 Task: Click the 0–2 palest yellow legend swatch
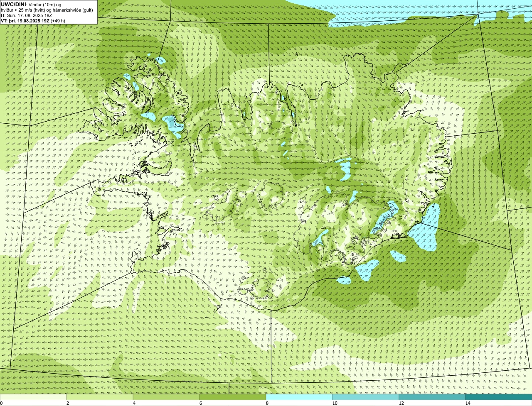tap(33, 397)
